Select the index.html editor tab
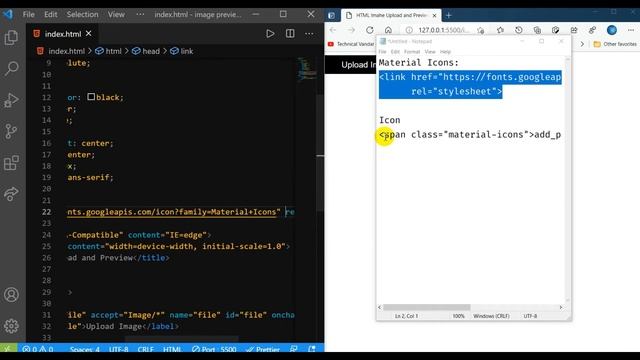 tap(62, 34)
